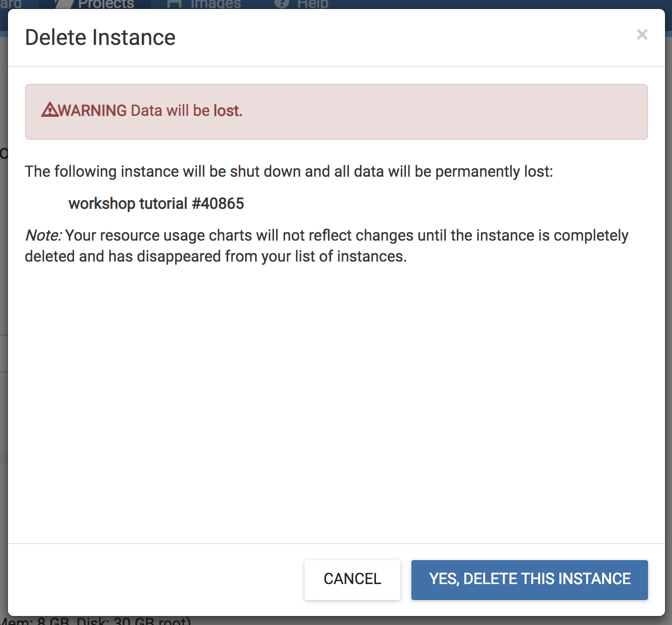This screenshot has width=672, height=625.
Task: Click instance name workshop tutorial #40865
Action: click(156, 204)
